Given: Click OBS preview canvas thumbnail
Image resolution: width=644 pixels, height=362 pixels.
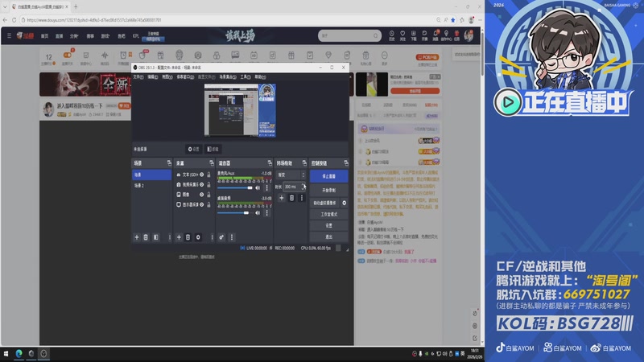Looking at the screenshot, I should [x=240, y=110].
